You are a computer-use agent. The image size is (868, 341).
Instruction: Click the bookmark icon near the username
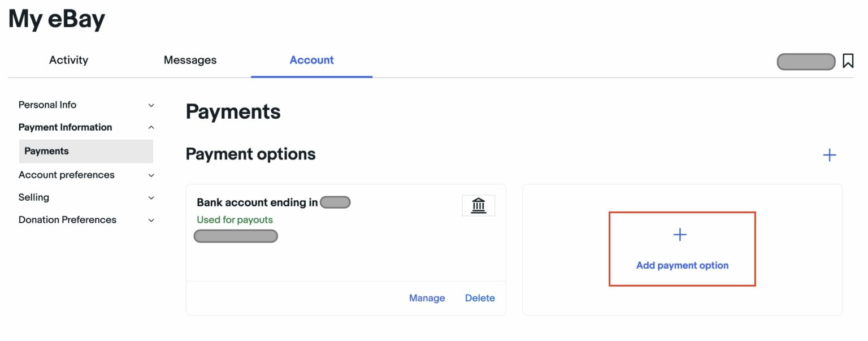pyautogui.click(x=848, y=61)
